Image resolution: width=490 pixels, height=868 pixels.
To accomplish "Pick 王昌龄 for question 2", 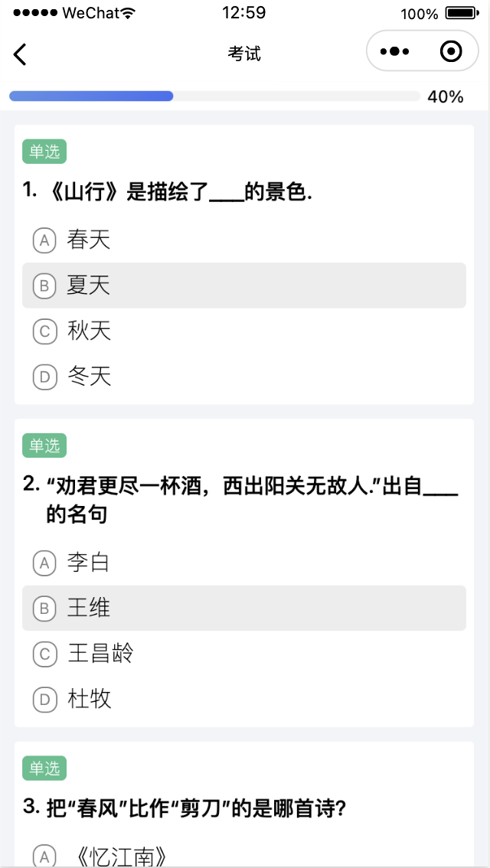I will 243,654.
